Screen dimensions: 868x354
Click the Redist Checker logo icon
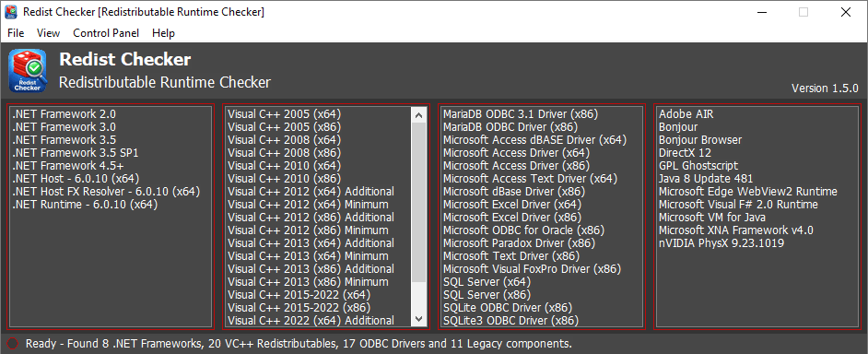point(28,70)
